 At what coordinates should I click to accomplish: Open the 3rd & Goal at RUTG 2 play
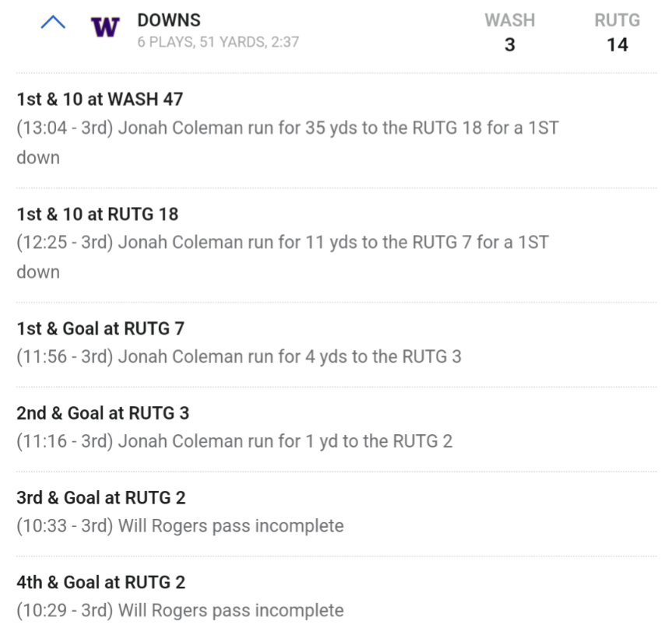(x=101, y=497)
